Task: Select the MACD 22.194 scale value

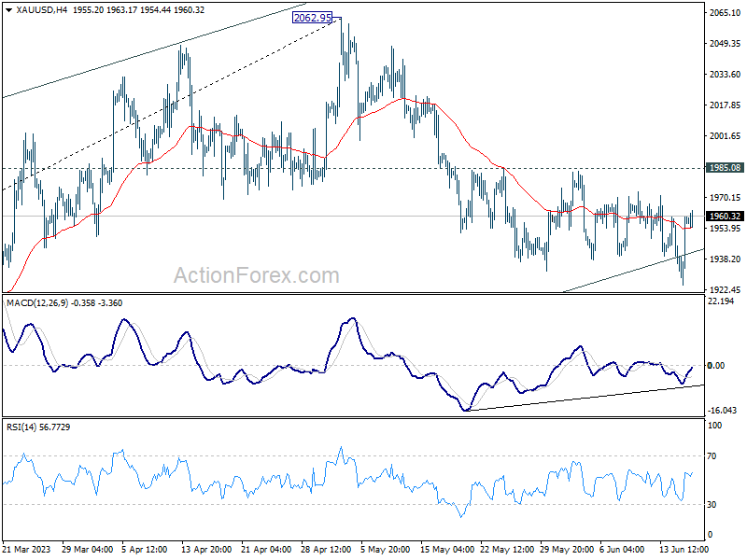Action: click(721, 301)
